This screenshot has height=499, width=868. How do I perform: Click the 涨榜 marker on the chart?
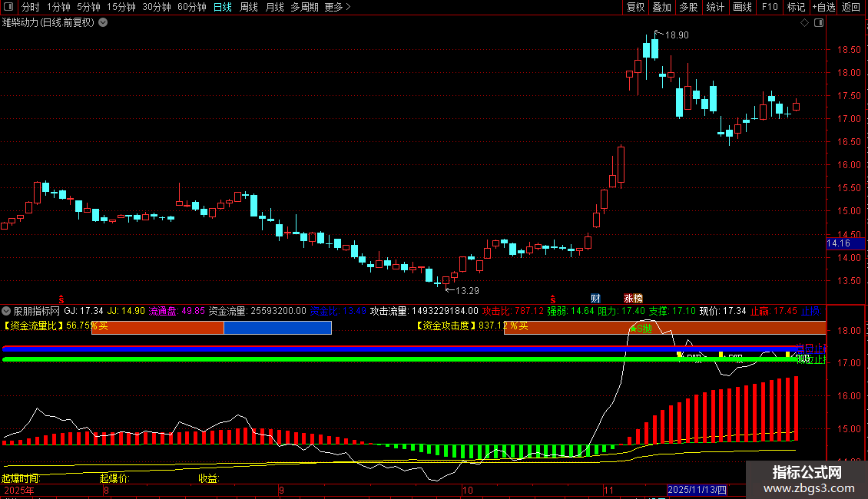pos(633,298)
